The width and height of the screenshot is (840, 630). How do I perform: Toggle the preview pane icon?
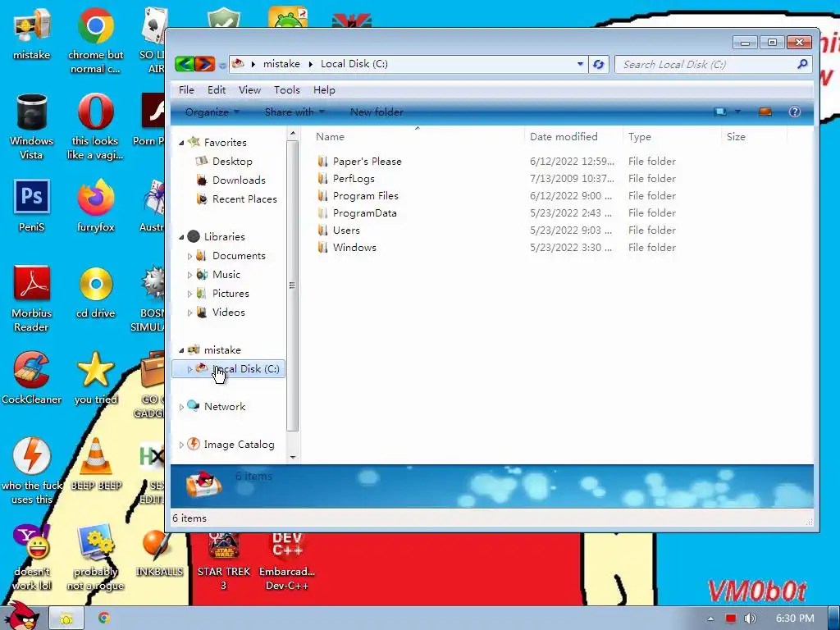tap(765, 112)
